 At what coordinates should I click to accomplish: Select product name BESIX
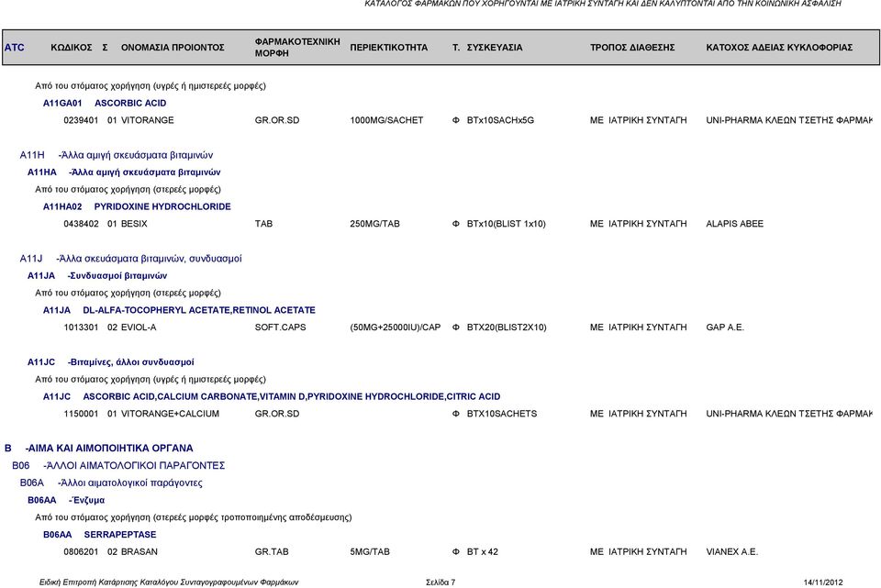[x=134, y=224]
